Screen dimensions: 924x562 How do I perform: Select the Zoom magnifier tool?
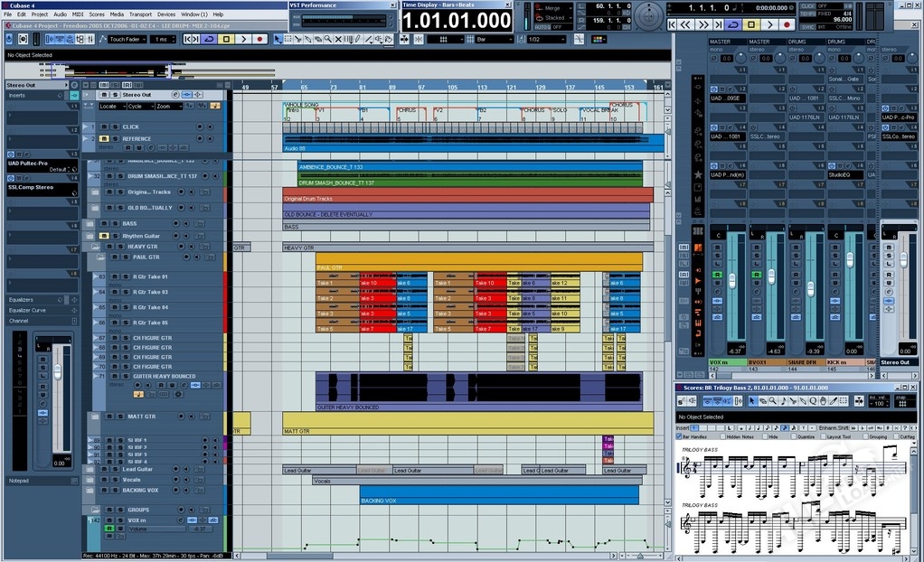pyautogui.click(x=327, y=40)
